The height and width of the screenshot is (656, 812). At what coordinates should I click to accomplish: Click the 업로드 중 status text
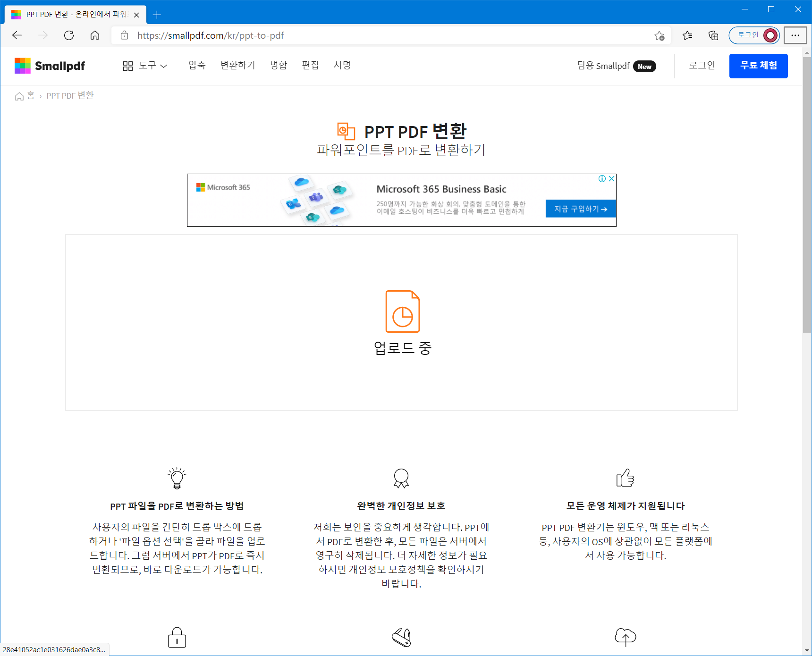403,348
